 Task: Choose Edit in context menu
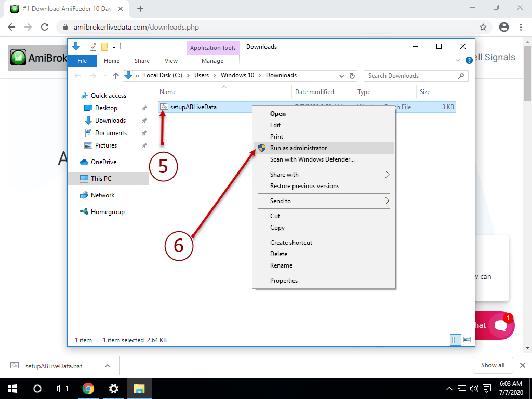click(x=275, y=125)
